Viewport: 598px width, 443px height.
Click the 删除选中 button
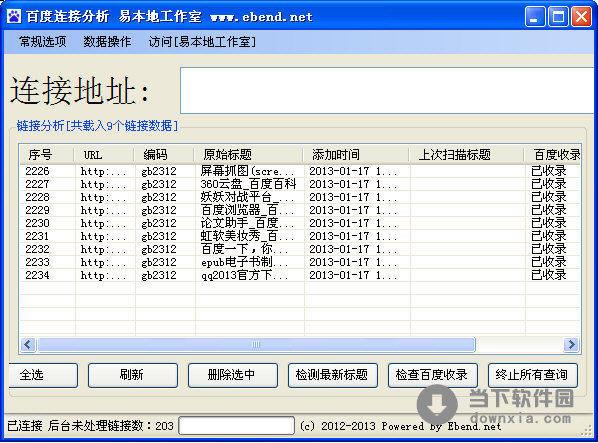click(233, 375)
